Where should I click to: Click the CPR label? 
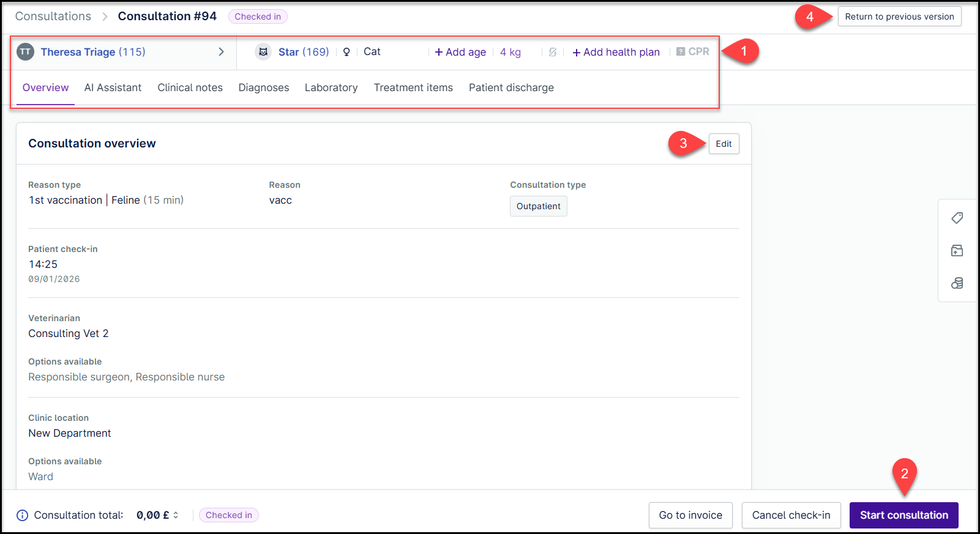click(699, 52)
